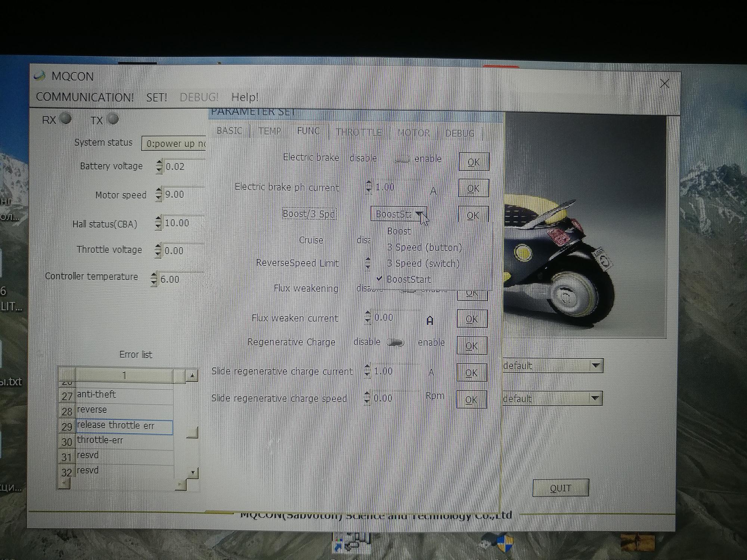Adjust Electric brake ph current stepper
The width and height of the screenshot is (747, 560).
pos(369,187)
